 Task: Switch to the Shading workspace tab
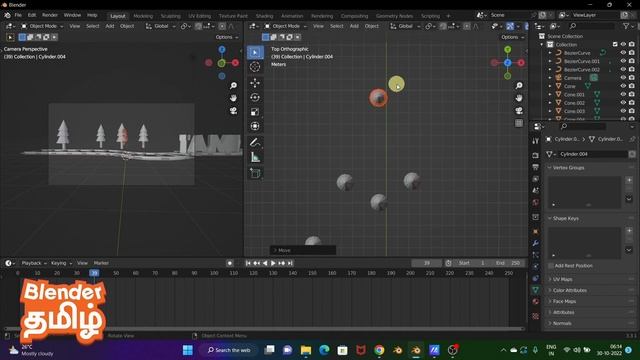(264, 16)
